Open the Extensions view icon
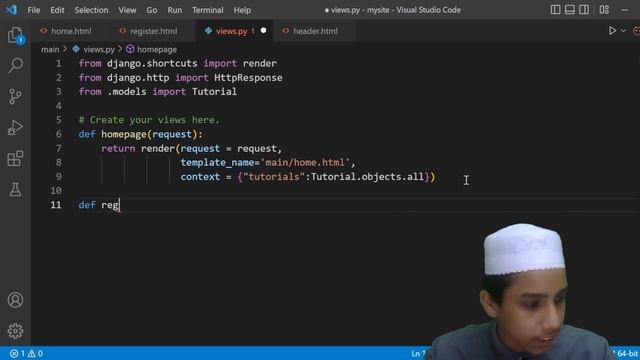The height and width of the screenshot is (360, 640). click(15, 158)
